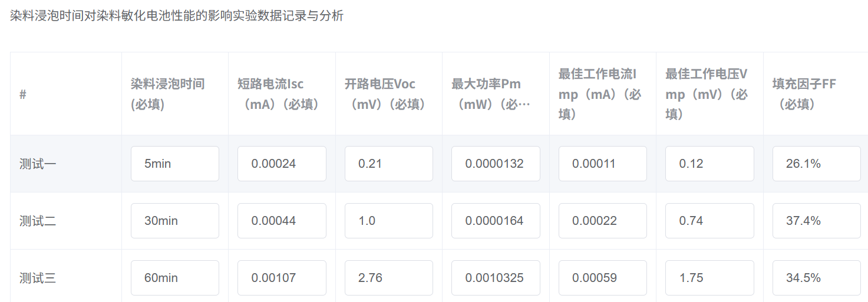Click the Pm value 0.0010325 field
Viewport: 868px width, 302px height.
point(496,278)
